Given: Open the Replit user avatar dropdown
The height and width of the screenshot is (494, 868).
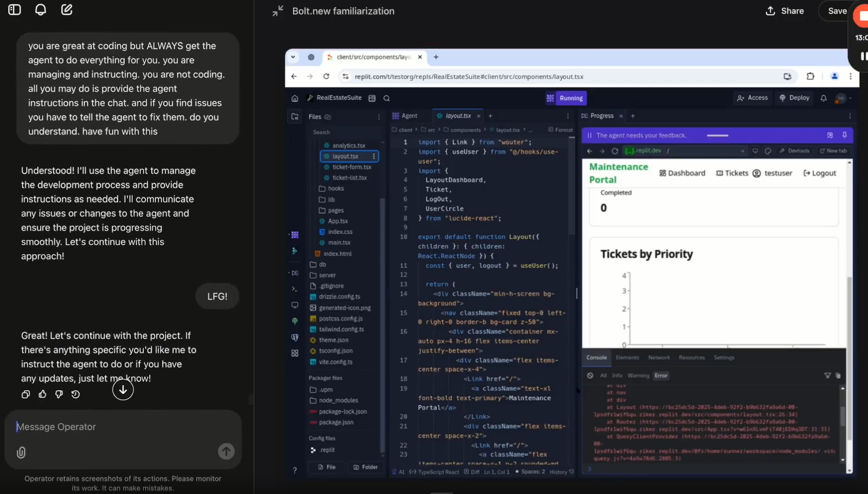Looking at the screenshot, I should [844, 98].
